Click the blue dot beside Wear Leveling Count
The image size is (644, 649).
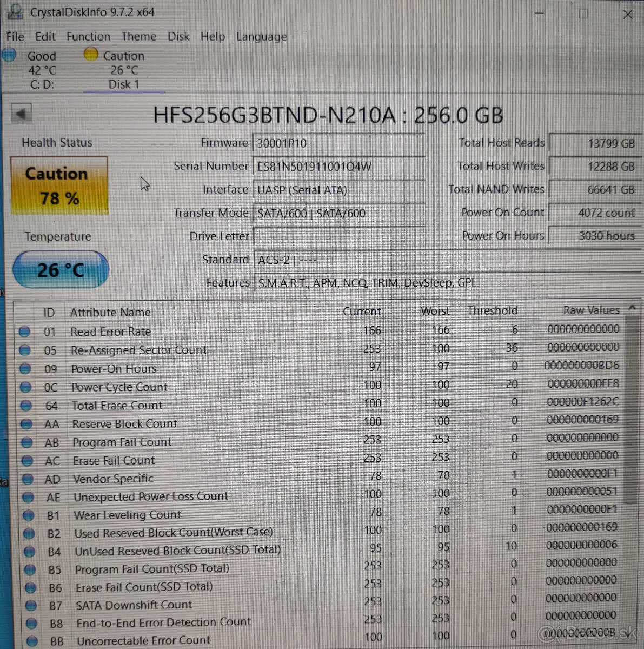point(26,515)
